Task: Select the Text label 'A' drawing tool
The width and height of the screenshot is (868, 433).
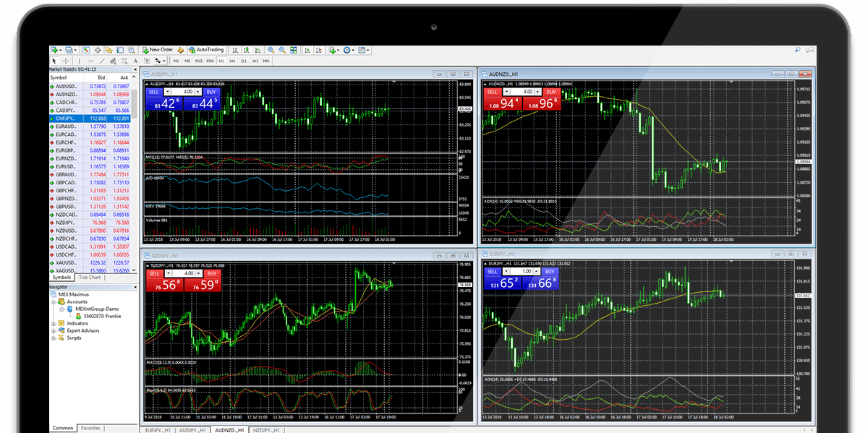Action: pos(135,61)
